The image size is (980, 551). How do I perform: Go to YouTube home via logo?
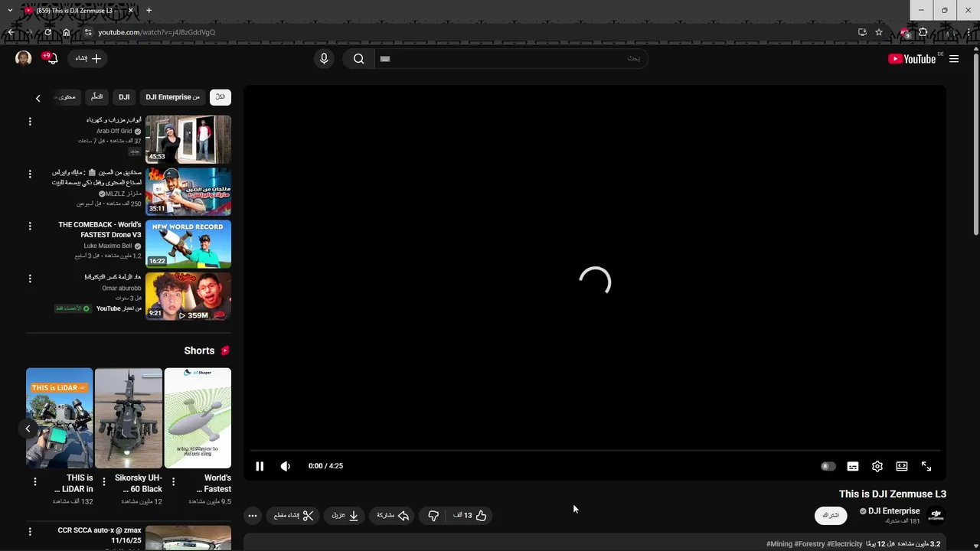(912, 59)
